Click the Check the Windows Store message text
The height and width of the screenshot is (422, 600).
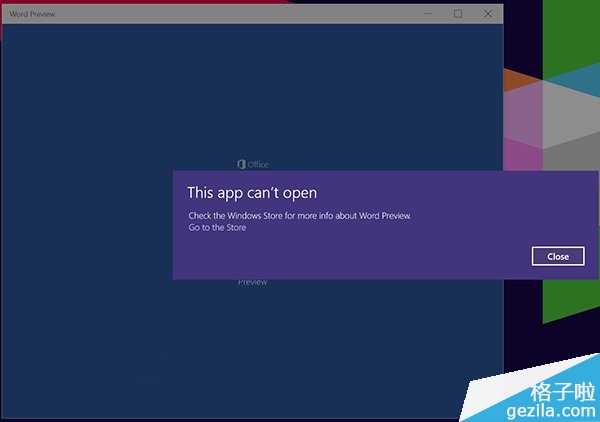tap(300, 215)
